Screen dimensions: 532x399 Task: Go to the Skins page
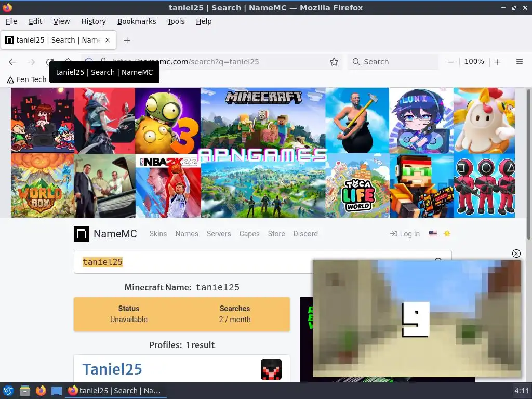pyautogui.click(x=158, y=234)
